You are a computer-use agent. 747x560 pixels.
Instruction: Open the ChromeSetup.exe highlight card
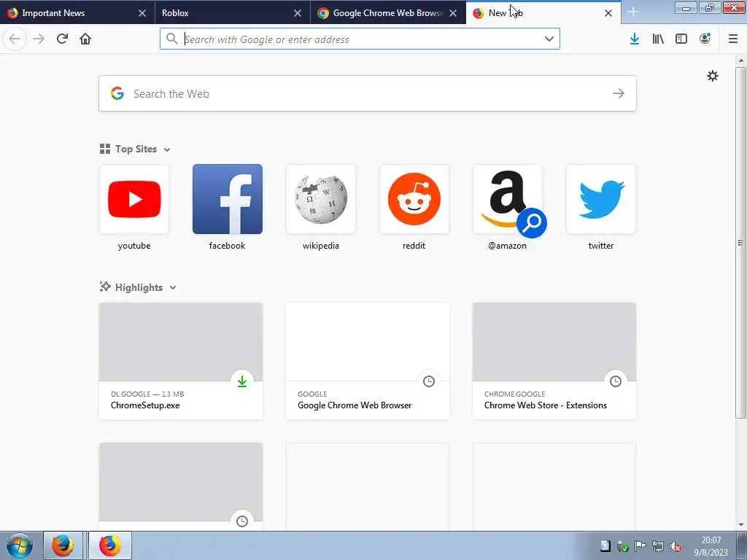181,361
